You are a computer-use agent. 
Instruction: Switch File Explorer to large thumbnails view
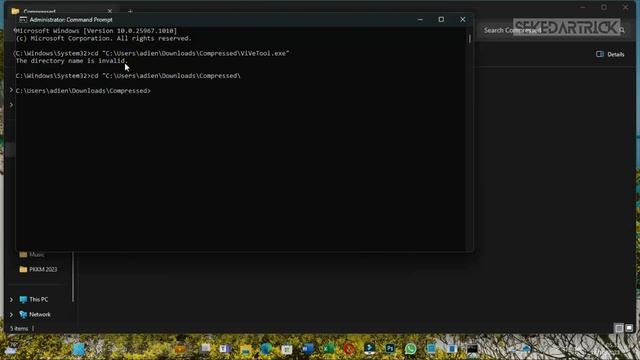(629, 328)
